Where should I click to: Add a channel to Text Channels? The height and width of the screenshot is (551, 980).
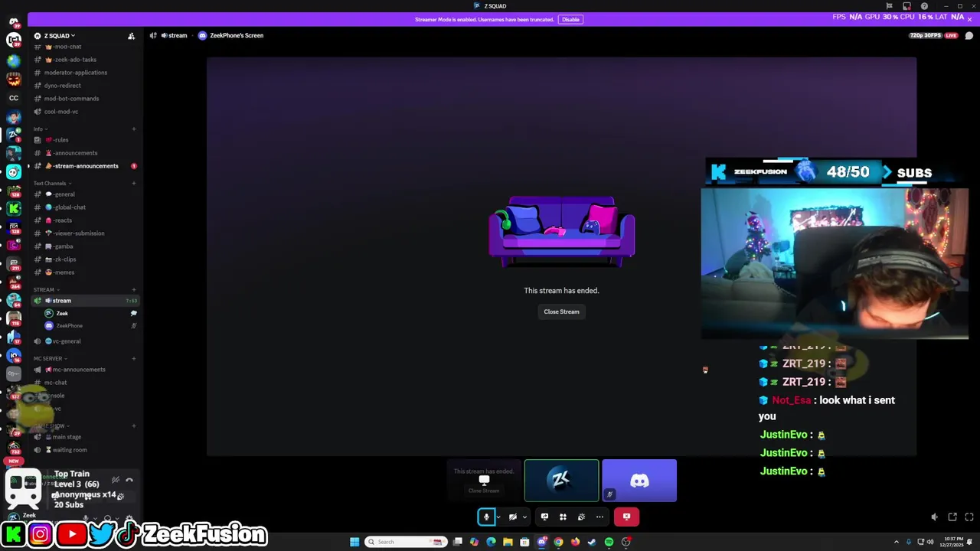coord(134,183)
